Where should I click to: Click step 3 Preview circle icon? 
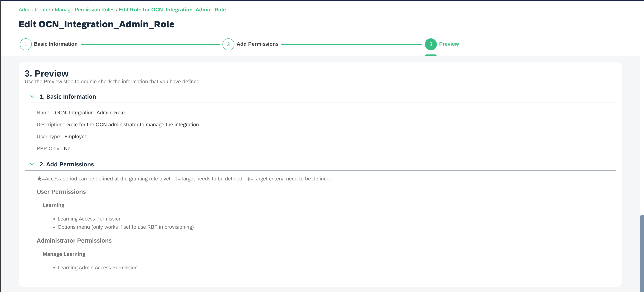pos(431,44)
